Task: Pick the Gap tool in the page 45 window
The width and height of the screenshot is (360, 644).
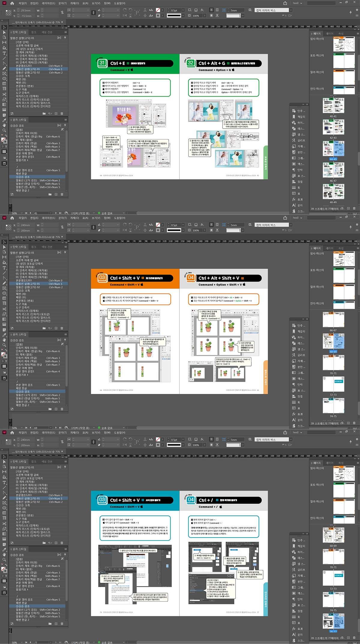Action: [x=4, y=43]
